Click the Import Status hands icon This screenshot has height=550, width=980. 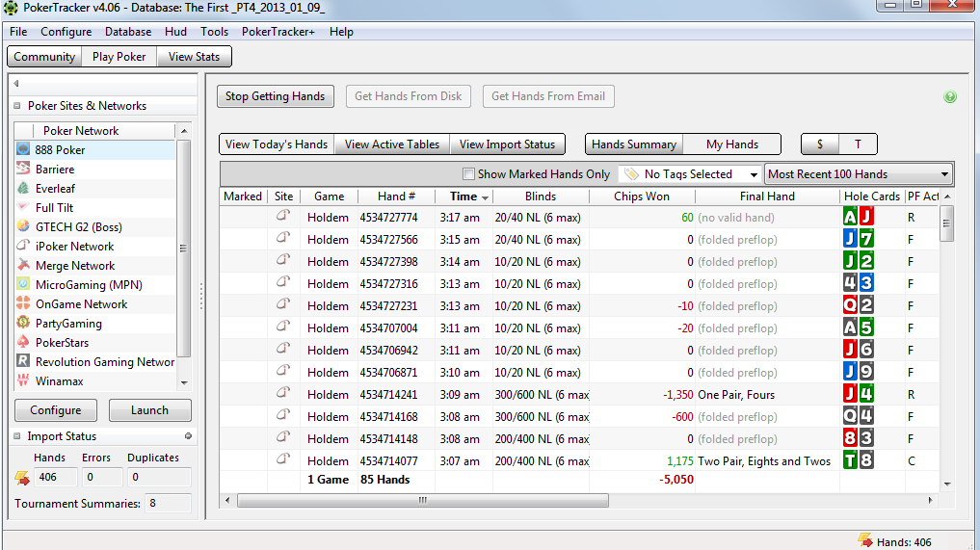(x=22, y=478)
